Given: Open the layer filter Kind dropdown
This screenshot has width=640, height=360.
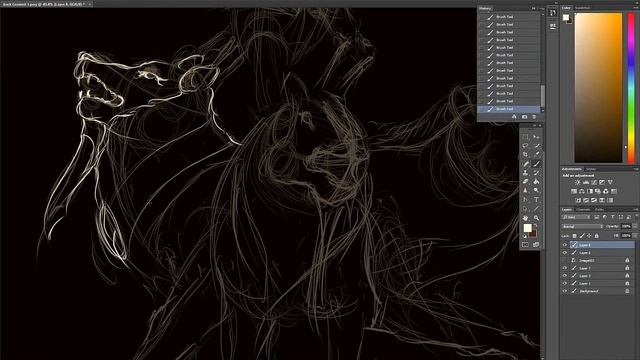Looking at the screenshot, I should point(577,217).
